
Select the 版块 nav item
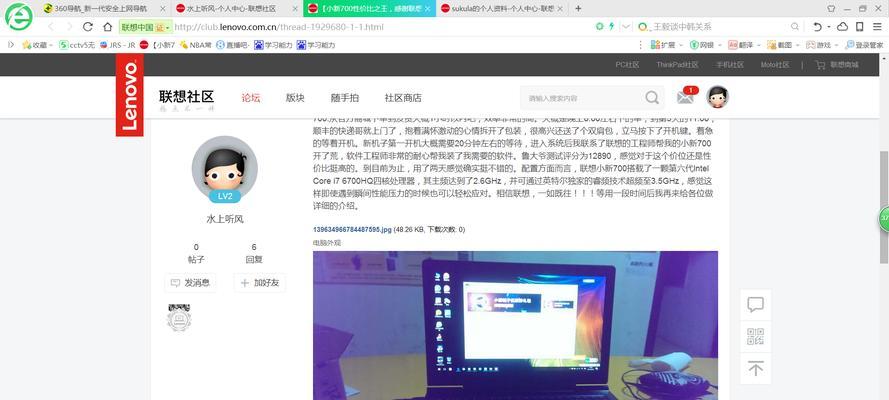click(x=295, y=97)
